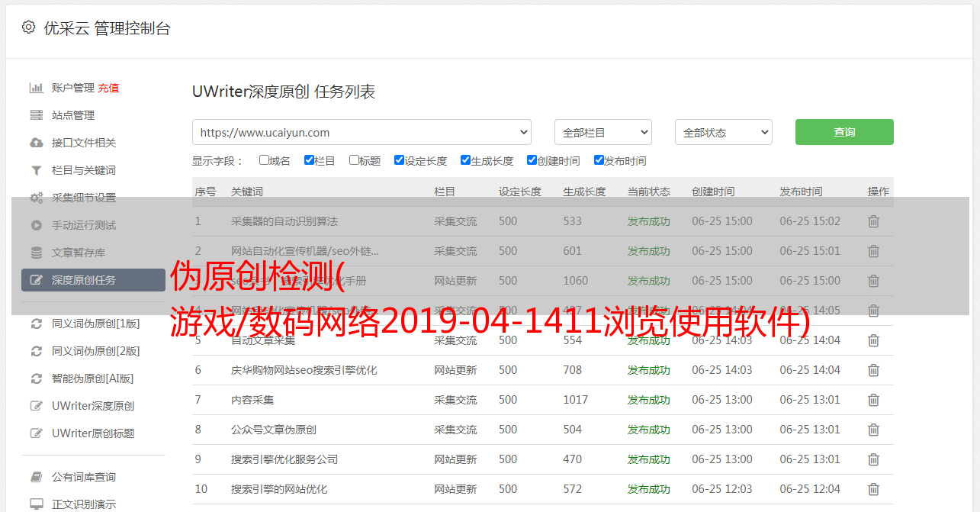Open 站点管理 in the sidebar
The image size is (980, 512).
coord(73,115)
